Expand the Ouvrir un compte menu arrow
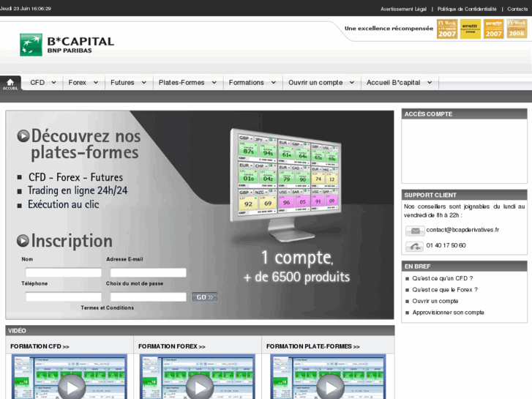Image resolution: width=532 pixels, height=399 pixels. [352, 83]
